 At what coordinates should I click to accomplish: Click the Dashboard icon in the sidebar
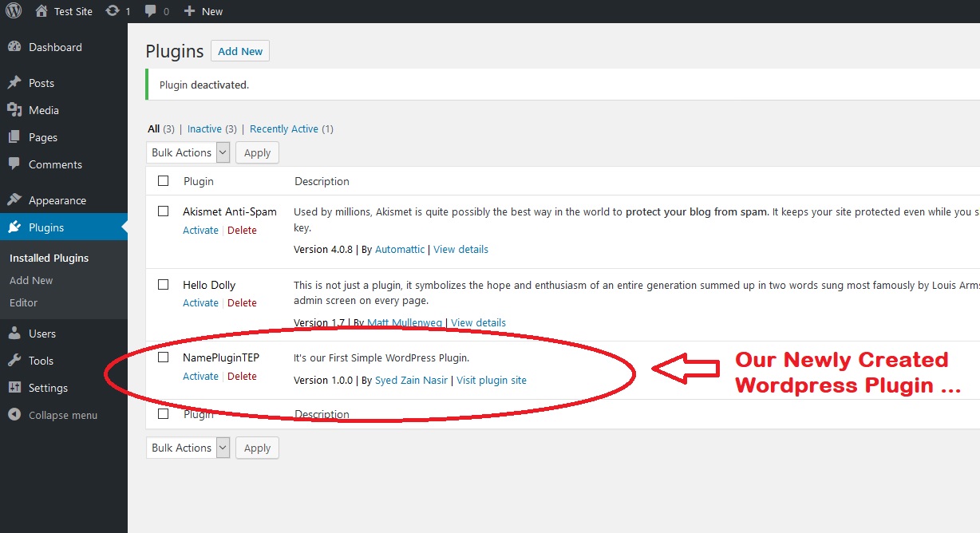[17, 47]
